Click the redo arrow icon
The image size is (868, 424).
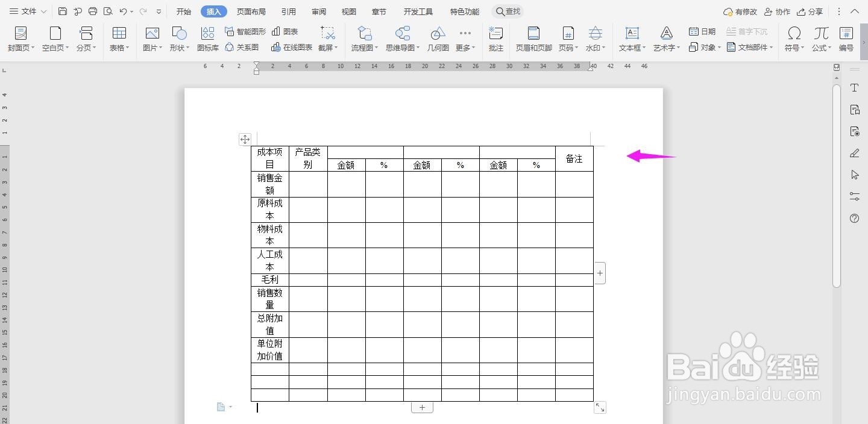coord(143,11)
